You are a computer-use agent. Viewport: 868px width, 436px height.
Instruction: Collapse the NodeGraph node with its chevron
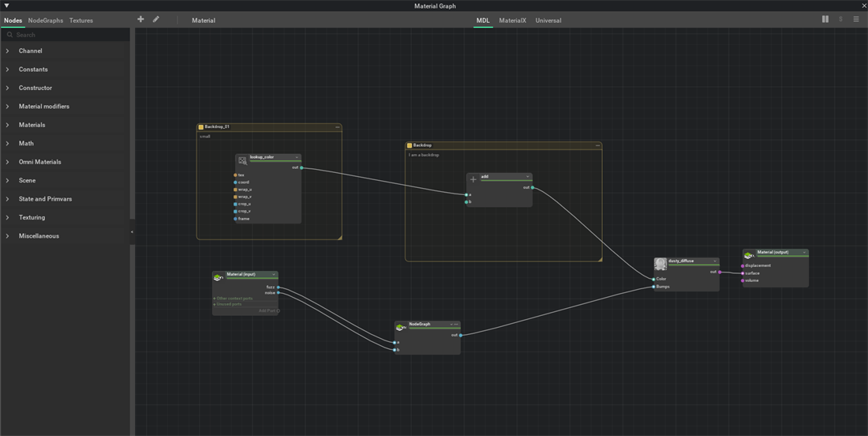451,324
